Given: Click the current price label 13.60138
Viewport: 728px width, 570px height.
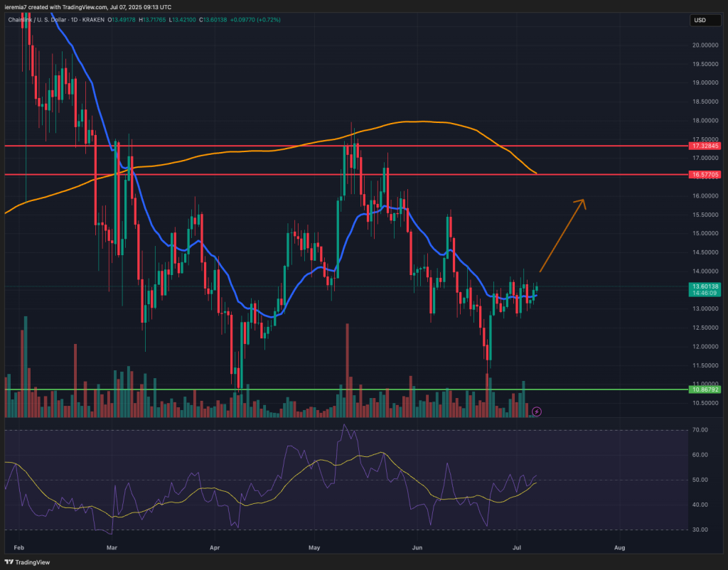Looking at the screenshot, I should [705, 286].
